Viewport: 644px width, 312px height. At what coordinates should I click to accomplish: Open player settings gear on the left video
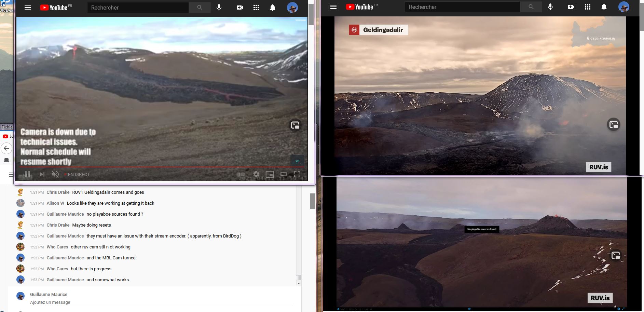[x=256, y=174]
